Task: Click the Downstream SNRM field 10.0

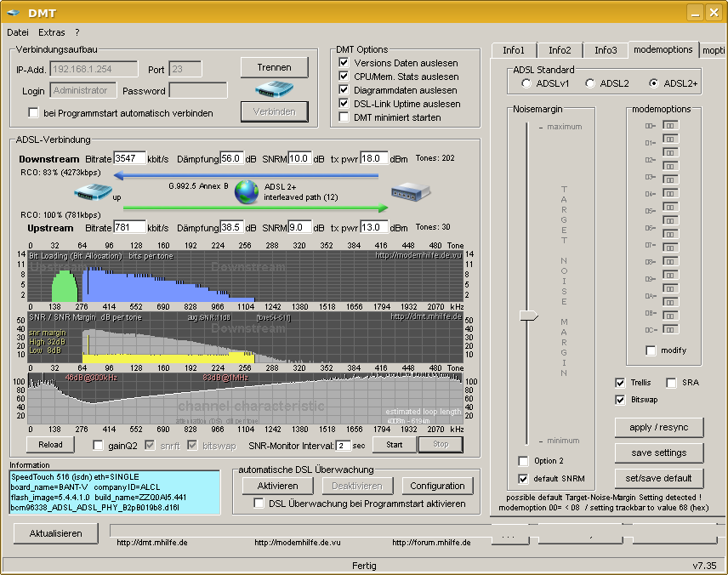Action: click(300, 158)
